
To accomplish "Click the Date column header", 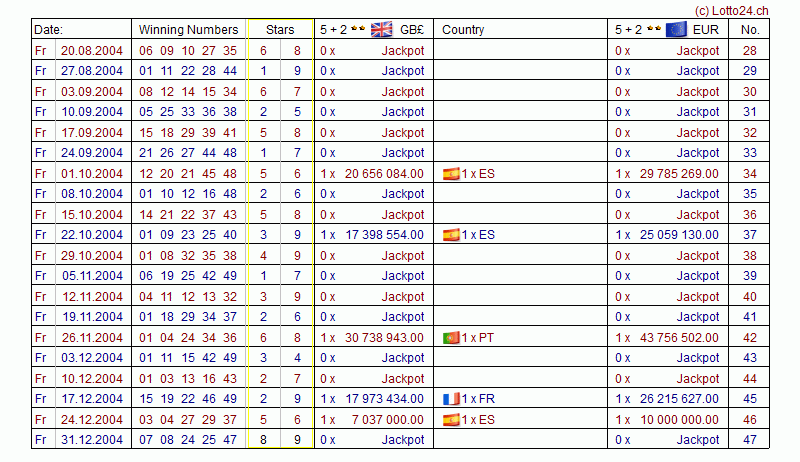I will point(49,30).
